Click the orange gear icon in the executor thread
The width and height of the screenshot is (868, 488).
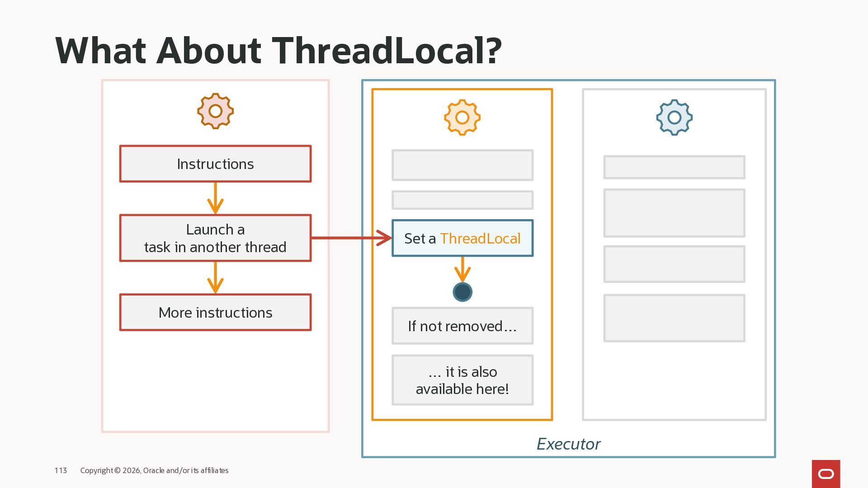(x=462, y=117)
